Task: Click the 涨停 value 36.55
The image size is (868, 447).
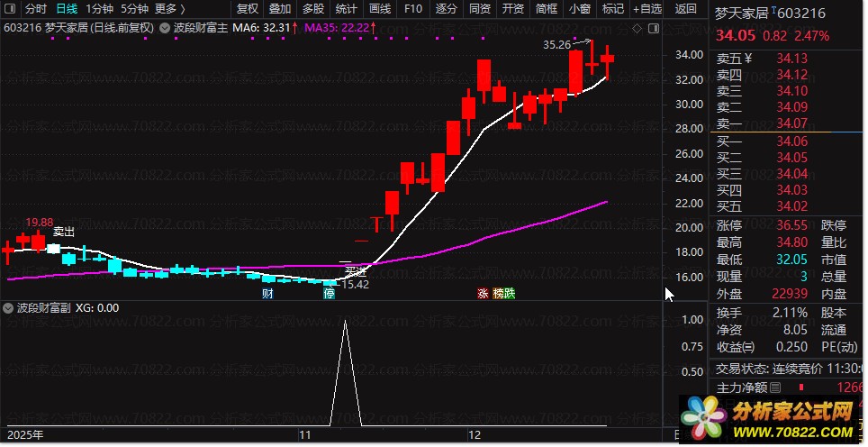Action: [791, 225]
